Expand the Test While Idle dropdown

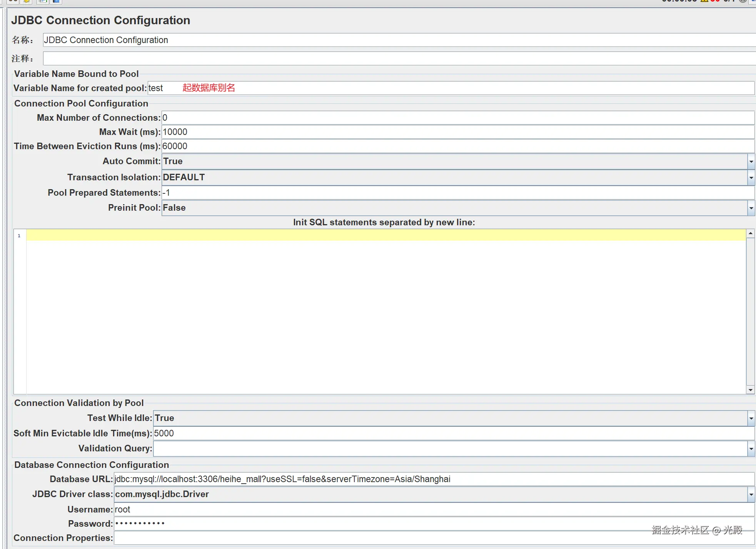(751, 418)
